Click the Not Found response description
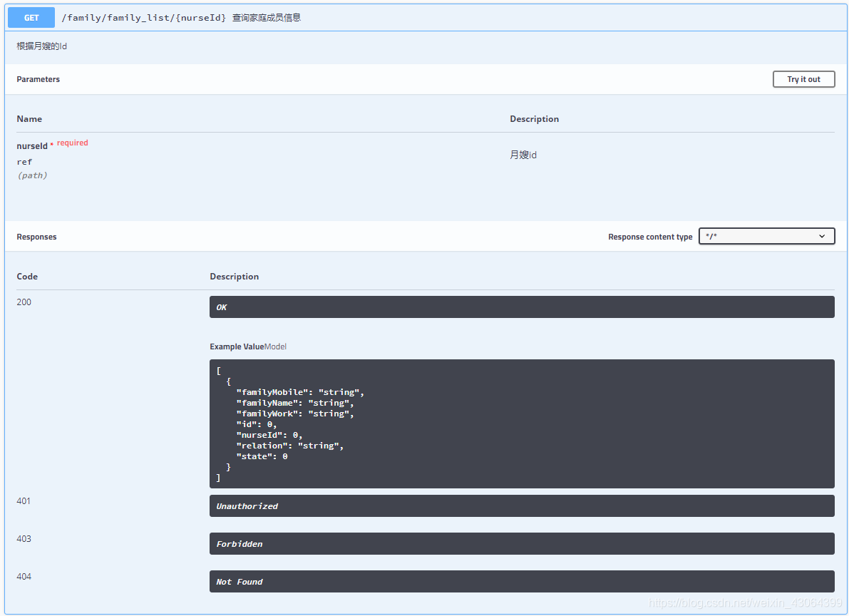Image resolution: width=849 pixels, height=616 pixels. (522, 582)
